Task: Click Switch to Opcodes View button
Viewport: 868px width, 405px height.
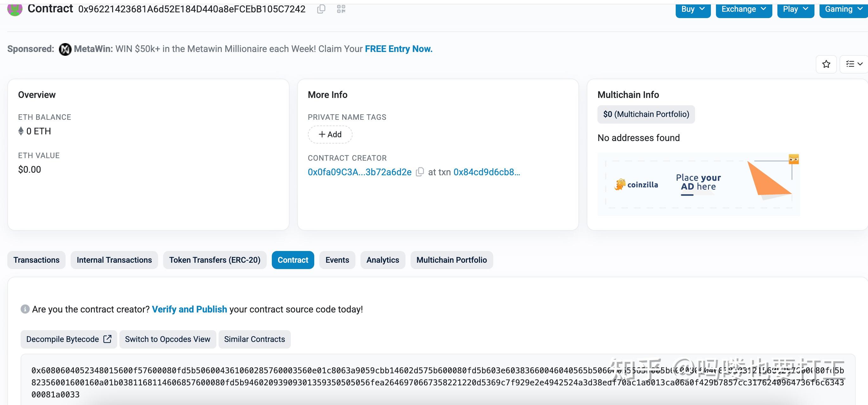Action: coord(168,339)
